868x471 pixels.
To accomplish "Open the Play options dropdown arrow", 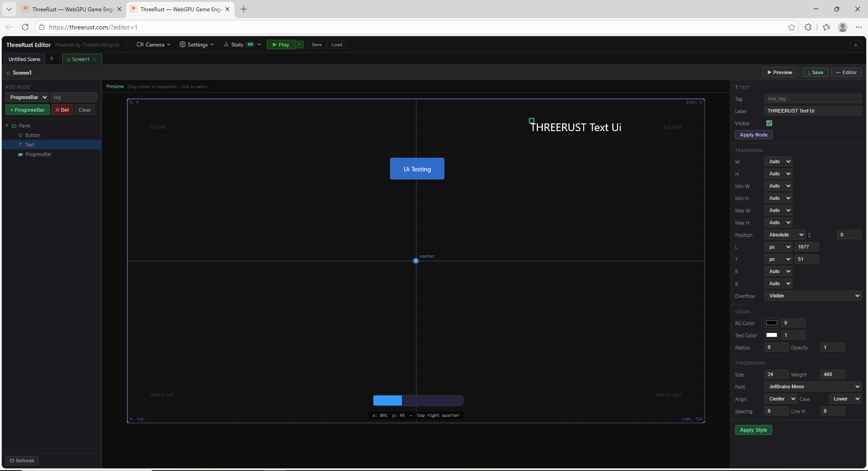I will coord(300,44).
